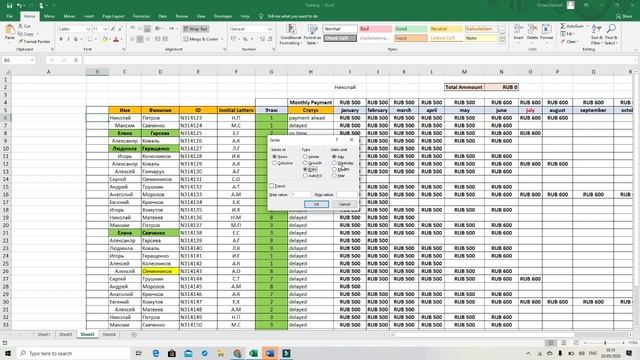This screenshot has height=360, width=640.
Task: Click the Insert cells icon
Action: coord(518,29)
